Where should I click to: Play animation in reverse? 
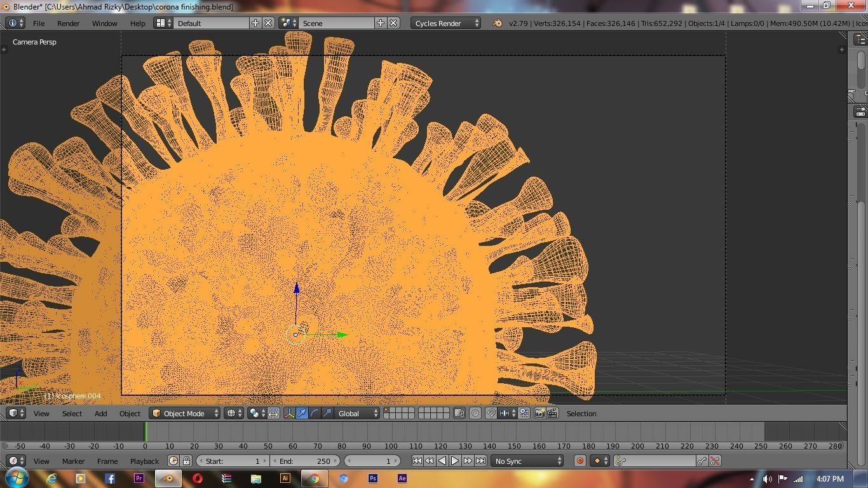pyautogui.click(x=442, y=461)
